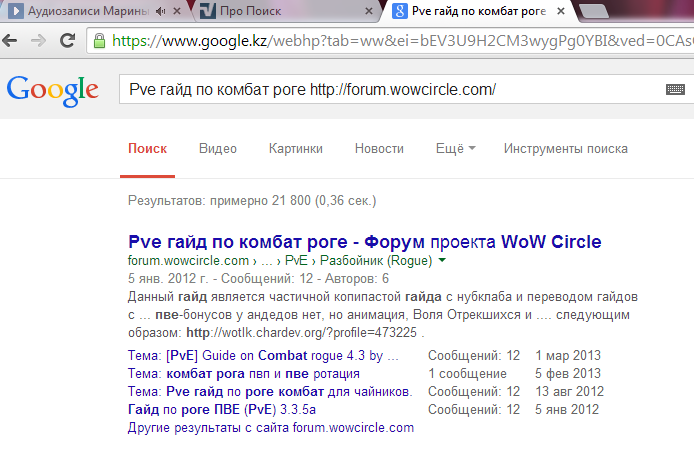694x463 pixels.
Task: Click the green SSL padlock icon
Action: click(x=100, y=41)
